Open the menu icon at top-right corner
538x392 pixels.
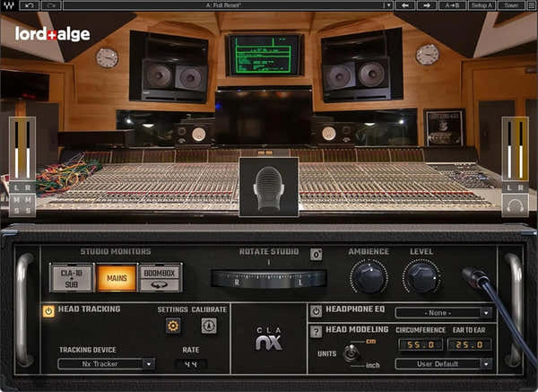click(531, 5)
